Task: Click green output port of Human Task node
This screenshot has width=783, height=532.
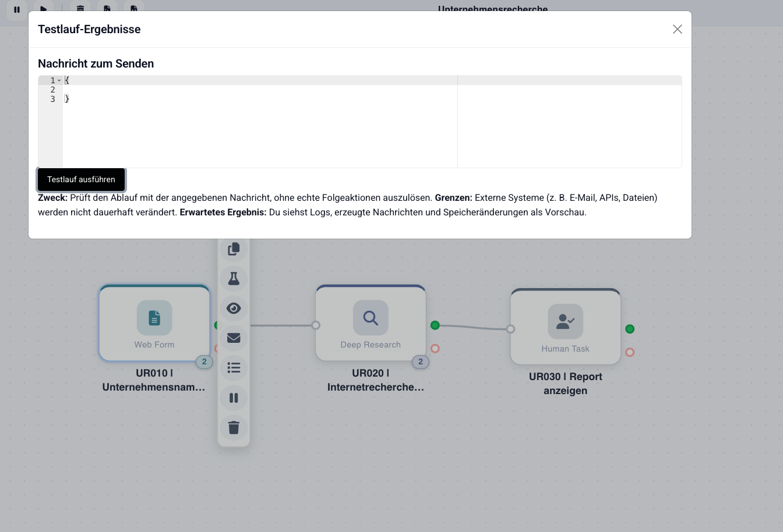Action: pyautogui.click(x=630, y=329)
